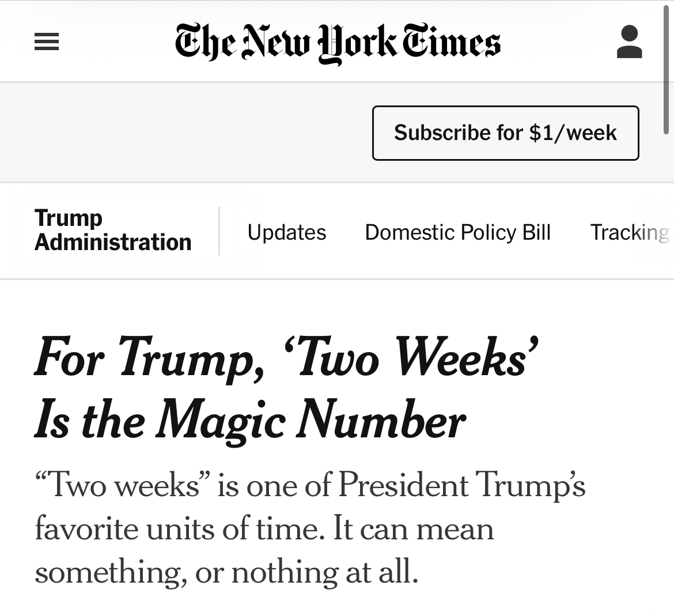Click the page scrollbar thumb

(666, 69)
